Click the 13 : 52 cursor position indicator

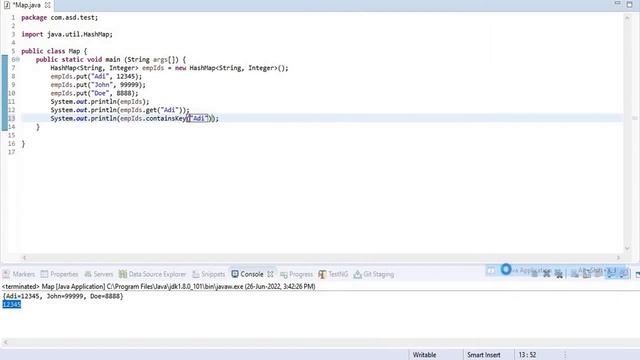point(527,355)
